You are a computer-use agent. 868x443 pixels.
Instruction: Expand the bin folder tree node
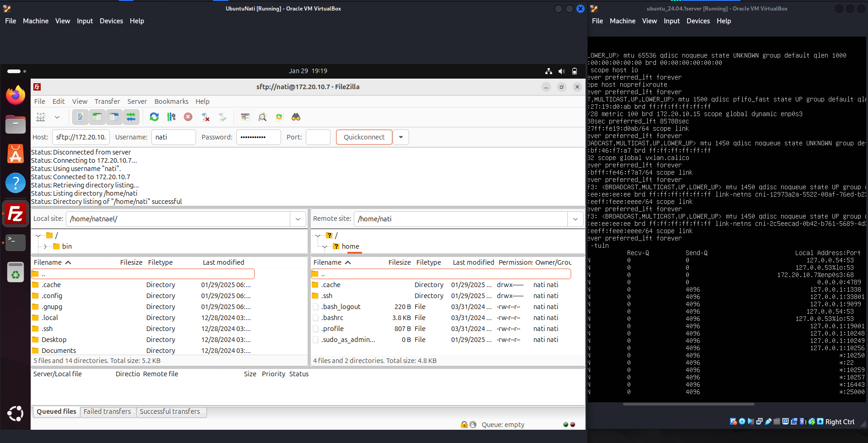coord(45,246)
